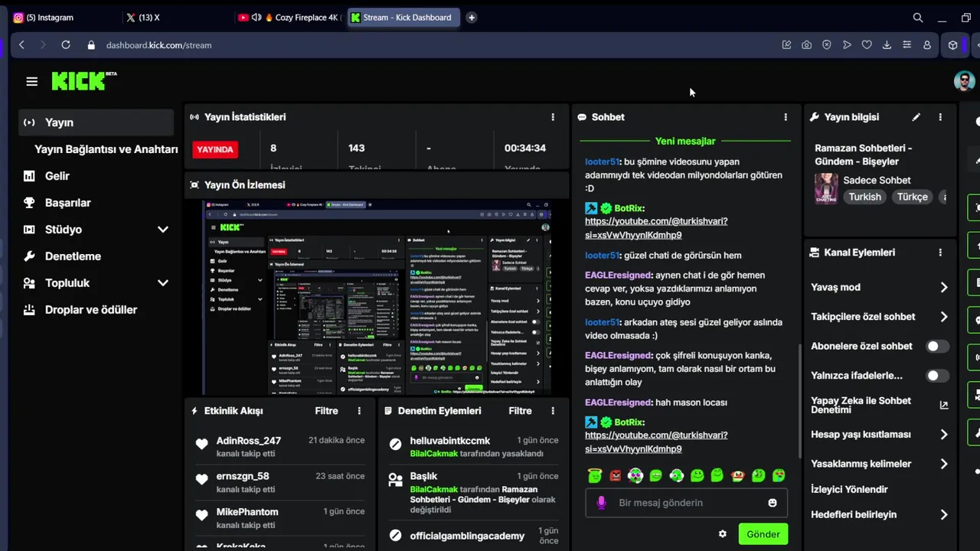The height and width of the screenshot is (551, 980).
Task: Toggle Abonelere özel sohbet switch
Action: [x=937, y=347]
